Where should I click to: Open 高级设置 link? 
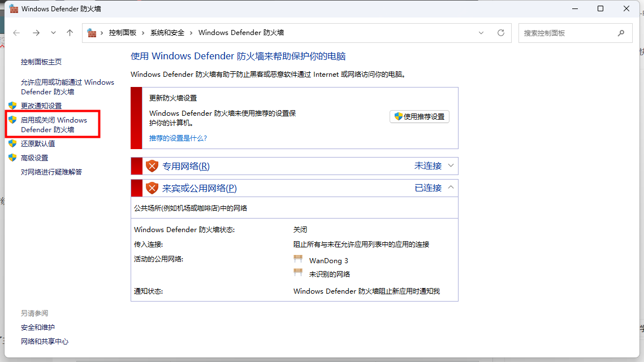click(34, 158)
